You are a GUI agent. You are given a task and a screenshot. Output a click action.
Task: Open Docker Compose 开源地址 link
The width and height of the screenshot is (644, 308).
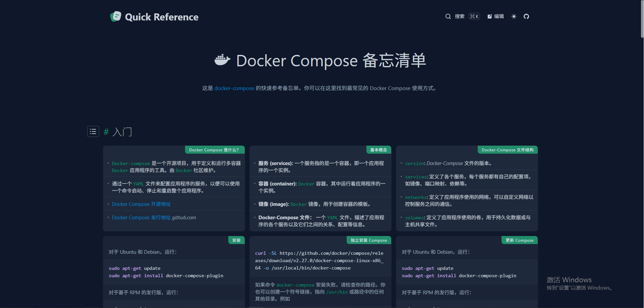pyautogui.click(x=141, y=204)
